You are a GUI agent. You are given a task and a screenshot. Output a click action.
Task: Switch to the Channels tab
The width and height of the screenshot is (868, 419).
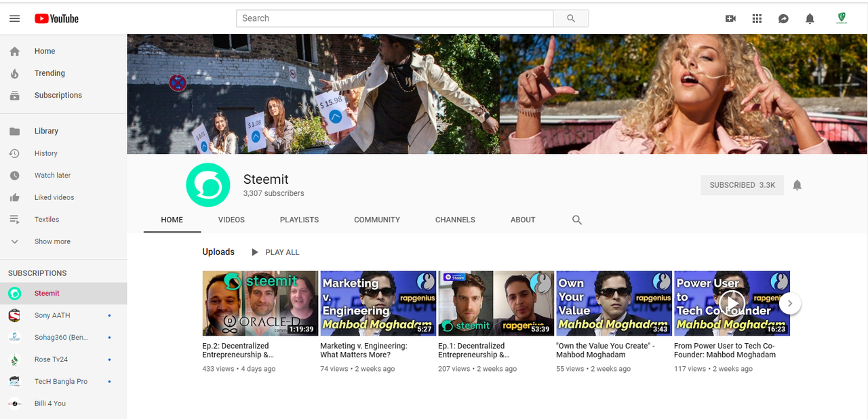click(x=455, y=220)
